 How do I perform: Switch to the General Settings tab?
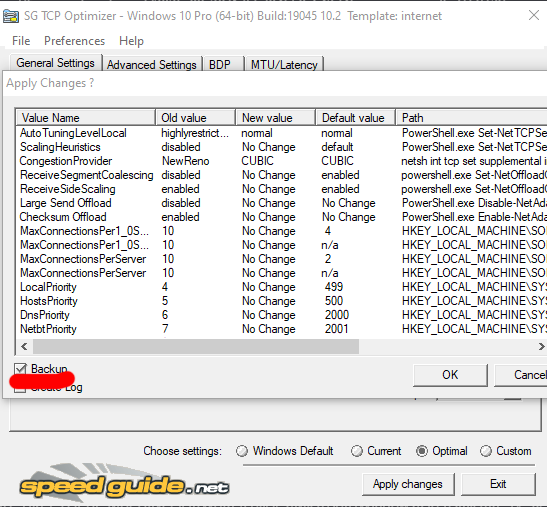[55, 63]
